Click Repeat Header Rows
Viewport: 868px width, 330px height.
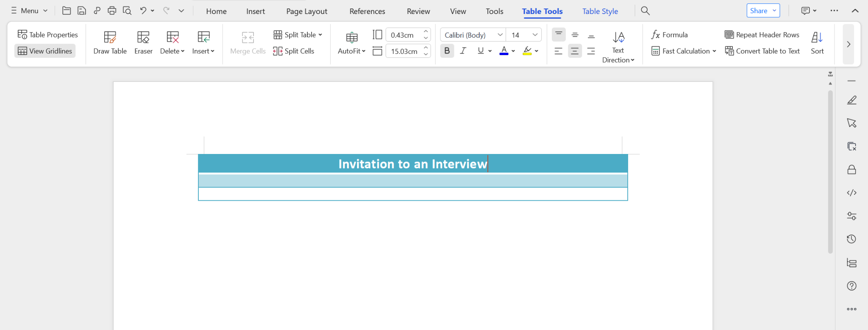pyautogui.click(x=762, y=35)
